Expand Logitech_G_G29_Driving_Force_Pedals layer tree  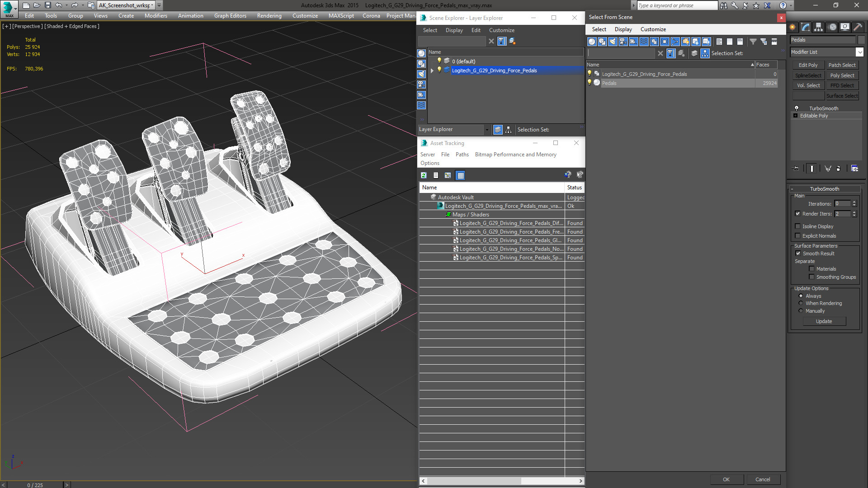click(x=432, y=70)
